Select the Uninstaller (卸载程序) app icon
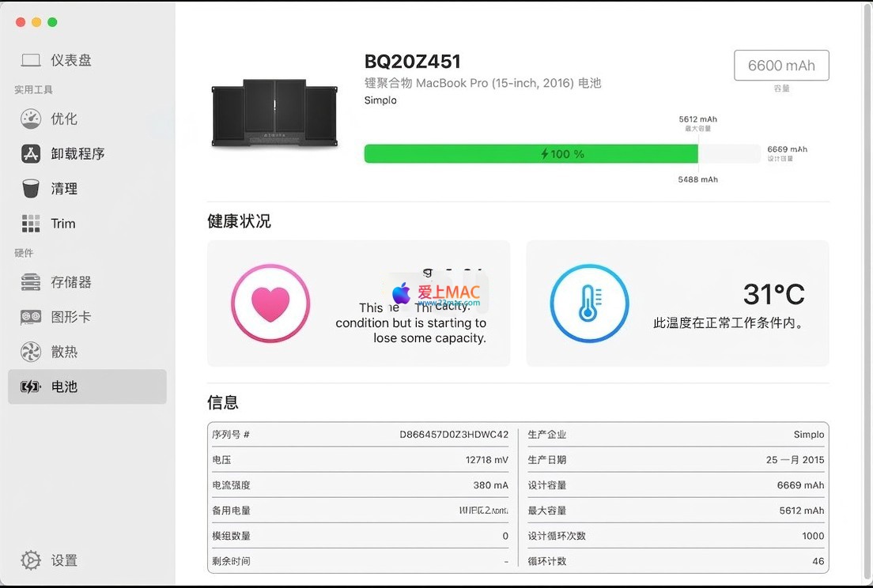Image resolution: width=873 pixels, height=588 pixels. point(31,153)
